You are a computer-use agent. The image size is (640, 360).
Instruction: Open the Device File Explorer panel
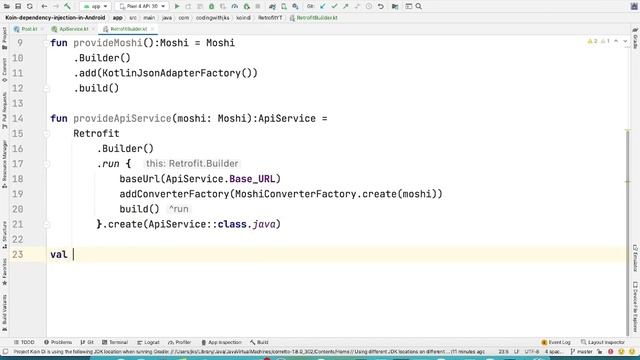tap(635, 307)
